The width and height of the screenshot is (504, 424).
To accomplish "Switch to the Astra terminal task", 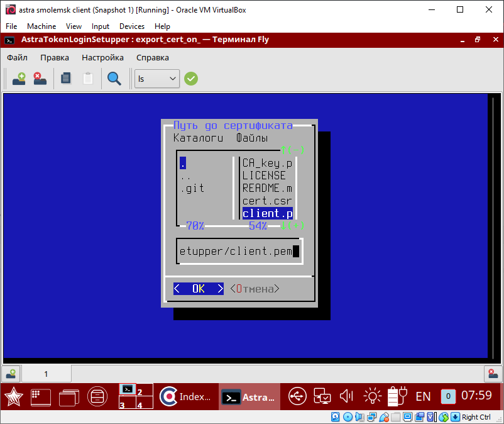I will (x=249, y=397).
